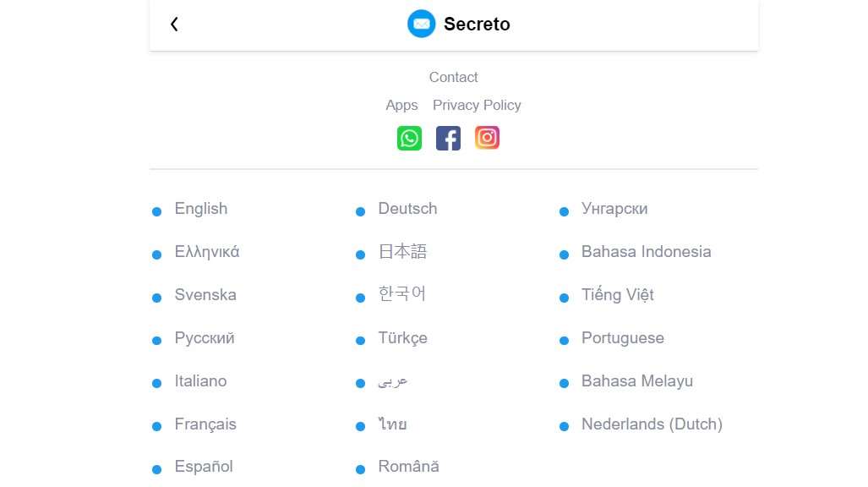Choose Svenska from the language list
868x487 pixels.
pyautogui.click(x=205, y=295)
